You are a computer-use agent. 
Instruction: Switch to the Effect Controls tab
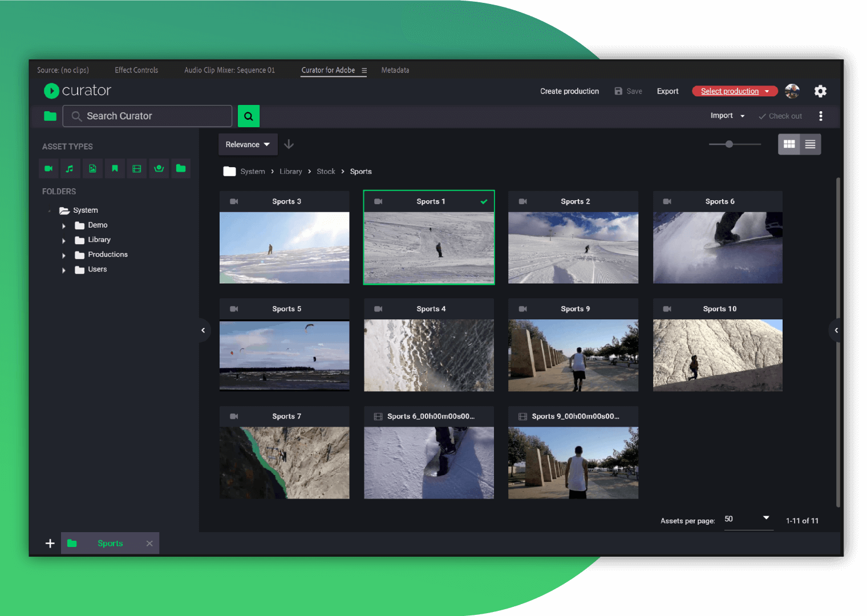136,70
